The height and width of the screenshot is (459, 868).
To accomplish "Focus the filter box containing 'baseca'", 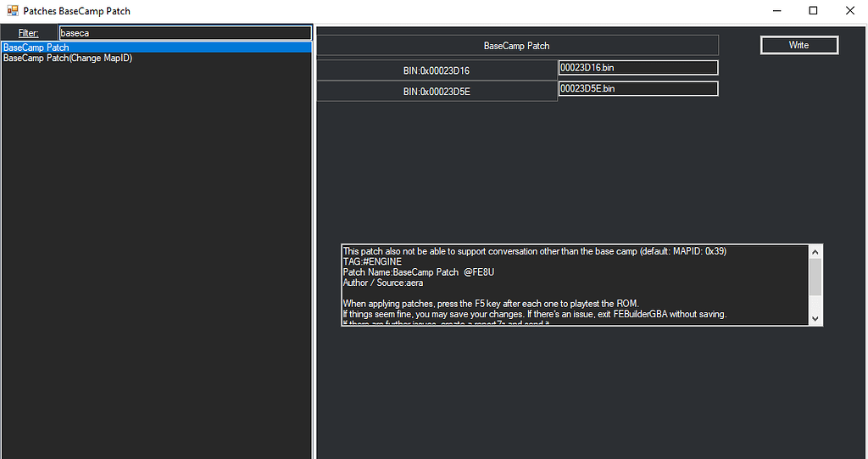I will tap(185, 33).
